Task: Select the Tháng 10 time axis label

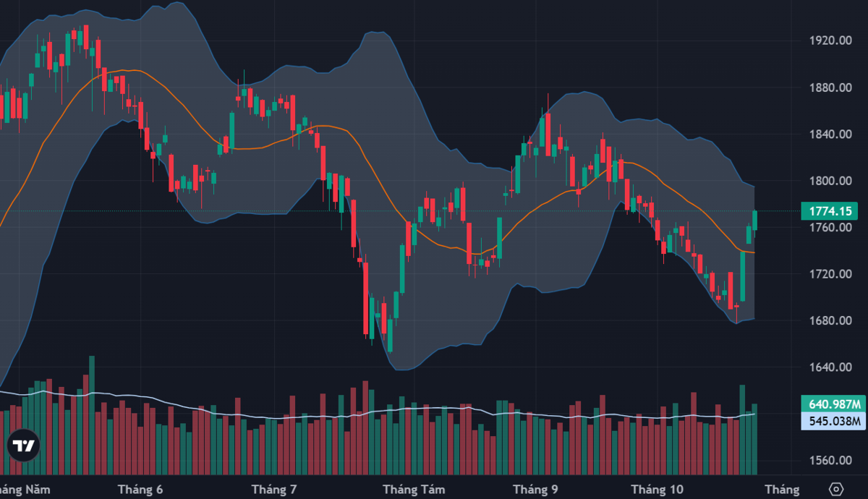Action: pos(657,490)
